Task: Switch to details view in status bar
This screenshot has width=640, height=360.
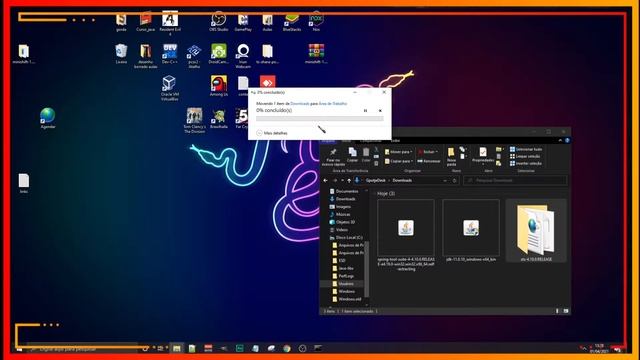Action: (557, 311)
